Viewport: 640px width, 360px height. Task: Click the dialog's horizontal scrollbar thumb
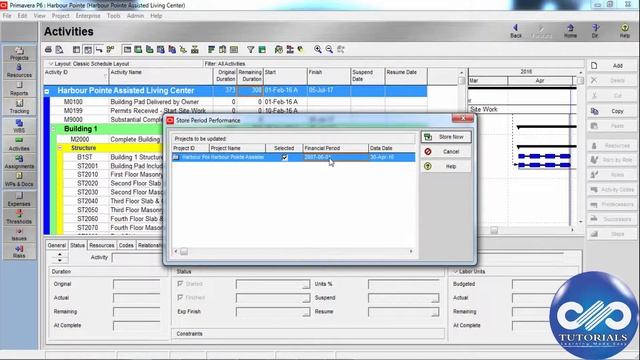pyautogui.click(x=184, y=251)
